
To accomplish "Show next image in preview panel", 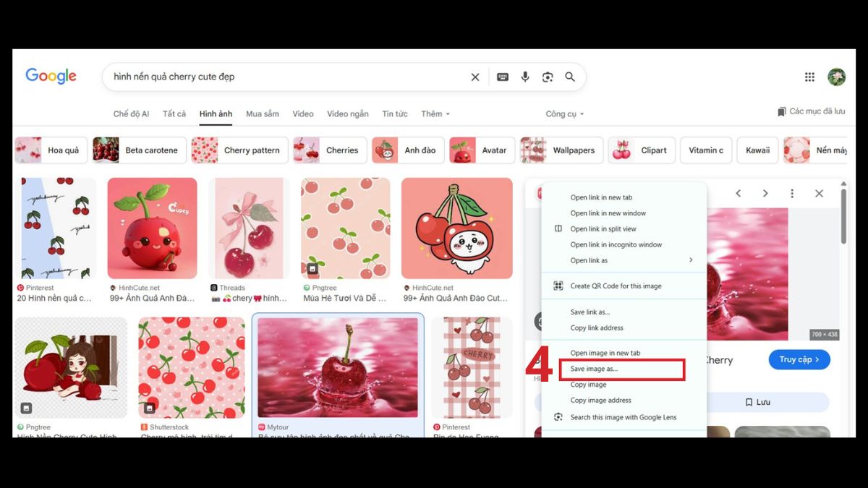I will (765, 194).
